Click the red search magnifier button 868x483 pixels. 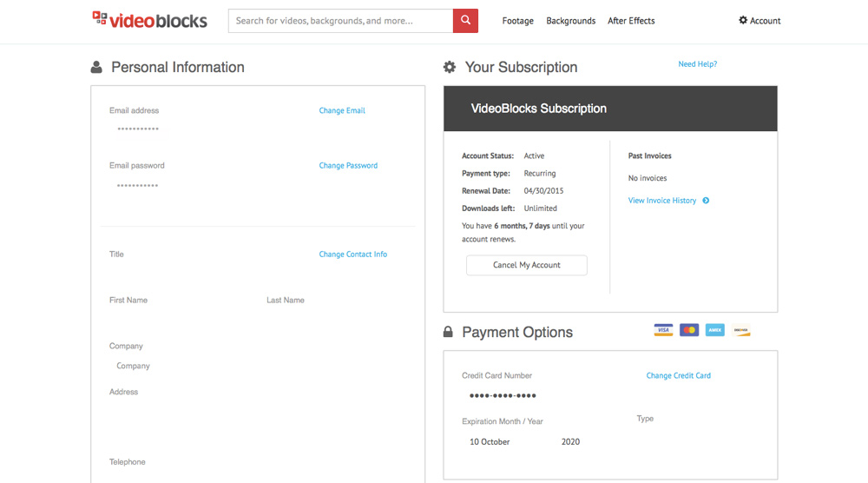pos(465,21)
